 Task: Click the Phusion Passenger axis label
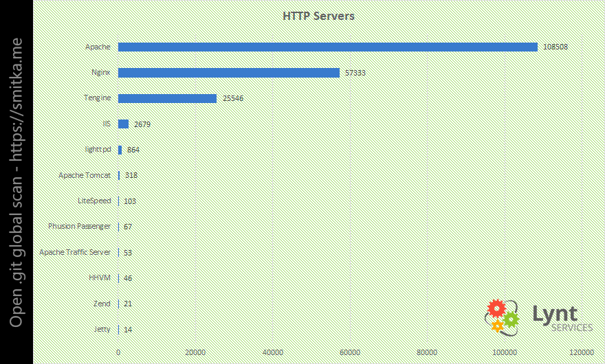(79, 227)
